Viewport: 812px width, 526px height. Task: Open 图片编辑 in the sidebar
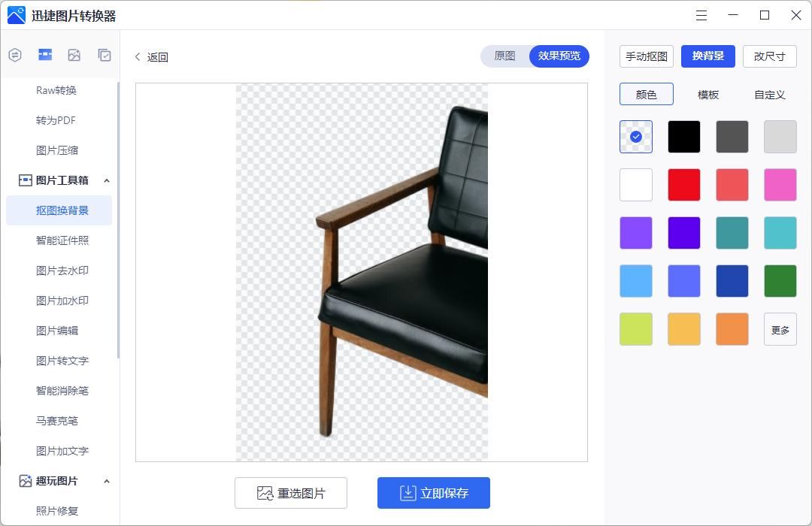tap(57, 331)
